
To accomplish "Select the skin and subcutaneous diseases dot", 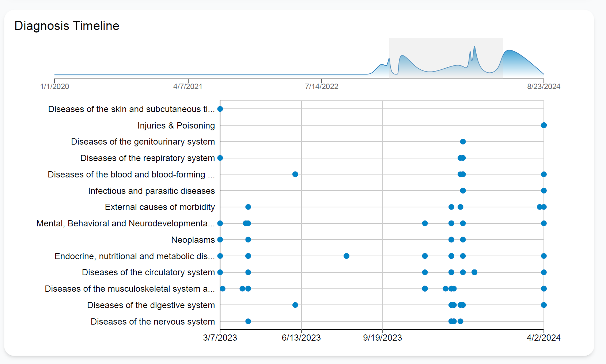I will pos(220,109).
